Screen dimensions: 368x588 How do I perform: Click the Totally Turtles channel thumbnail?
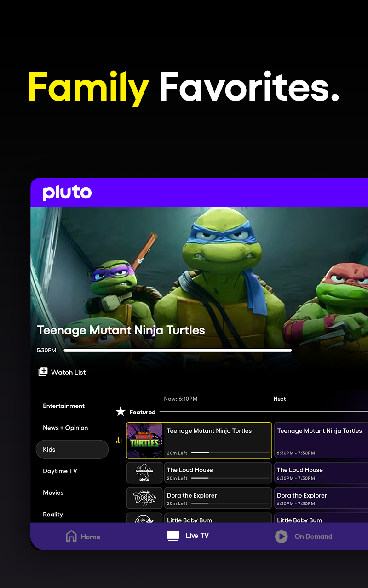click(x=144, y=440)
